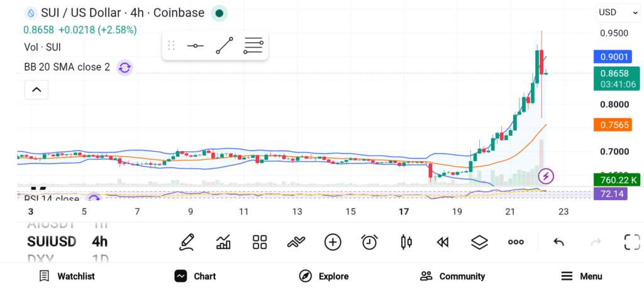Screen dimensions: 644x290
Task: Click the 0.9500 price axis tick
Action: (x=614, y=33)
